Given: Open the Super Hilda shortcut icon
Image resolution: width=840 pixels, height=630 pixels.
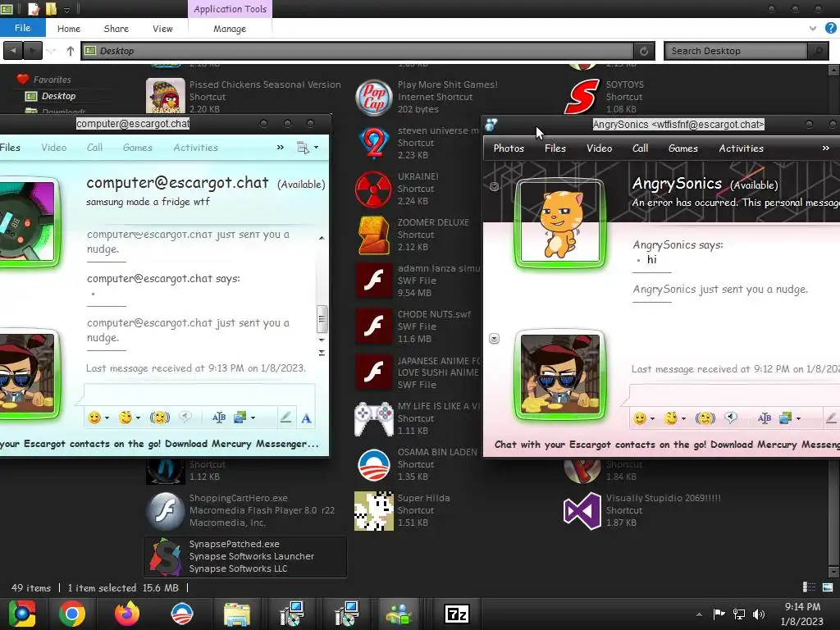Looking at the screenshot, I should [x=373, y=510].
